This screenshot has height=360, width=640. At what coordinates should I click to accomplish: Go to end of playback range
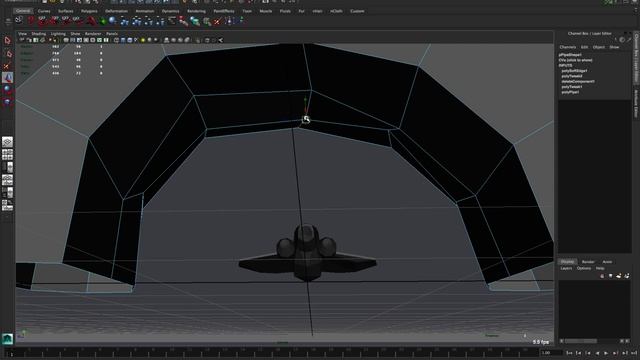[x=634, y=353]
